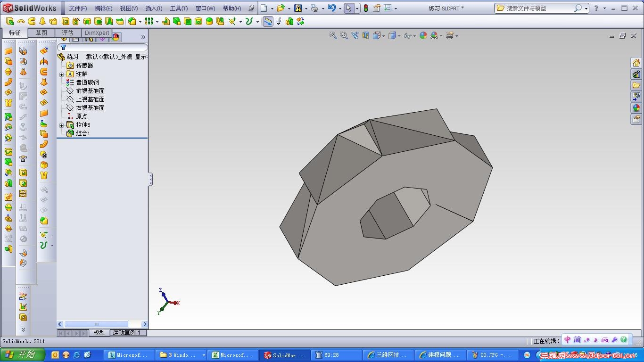Select 普通碳钢 material in tree
Image resolution: width=644 pixels, height=362 pixels.
[88, 82]
